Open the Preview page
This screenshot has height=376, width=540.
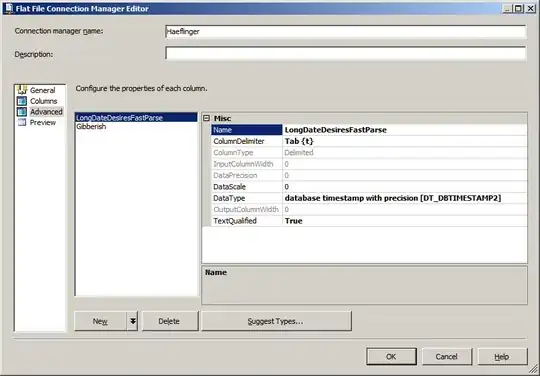pos(42,123)
